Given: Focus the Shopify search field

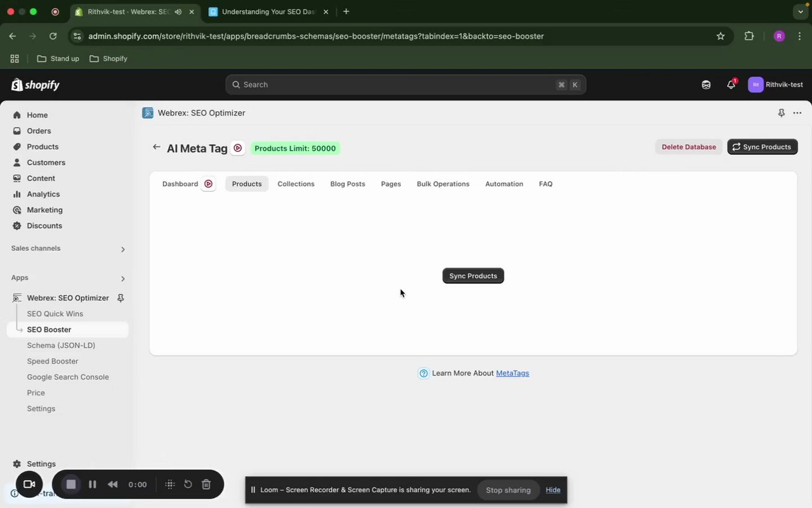Looking at the screenshot, I should (405, 84).
